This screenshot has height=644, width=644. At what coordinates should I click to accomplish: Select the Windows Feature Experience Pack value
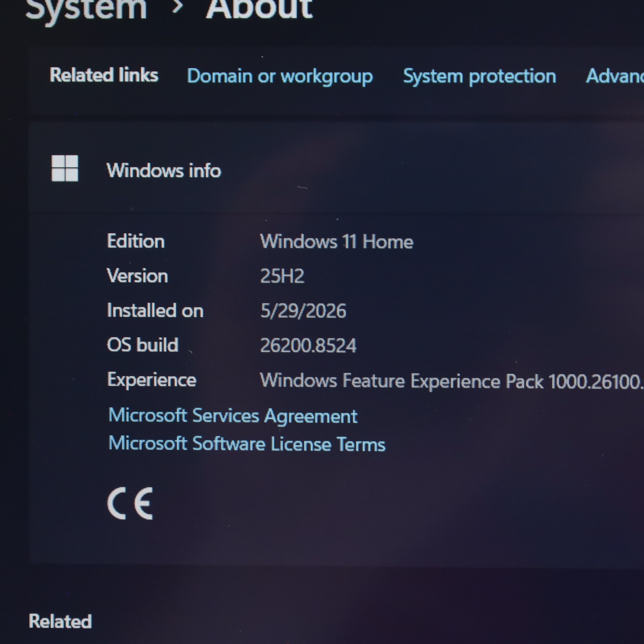452,381
